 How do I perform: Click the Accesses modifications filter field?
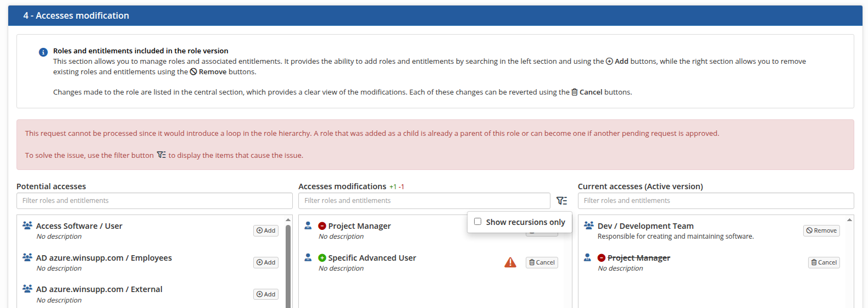[x=424, y=201]
